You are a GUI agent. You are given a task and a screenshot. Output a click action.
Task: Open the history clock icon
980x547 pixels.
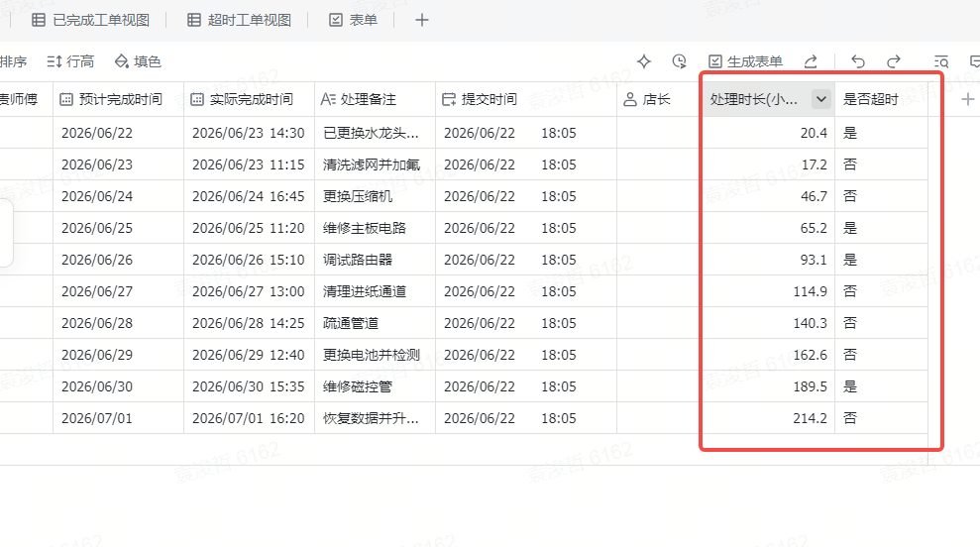pos(680,61)
